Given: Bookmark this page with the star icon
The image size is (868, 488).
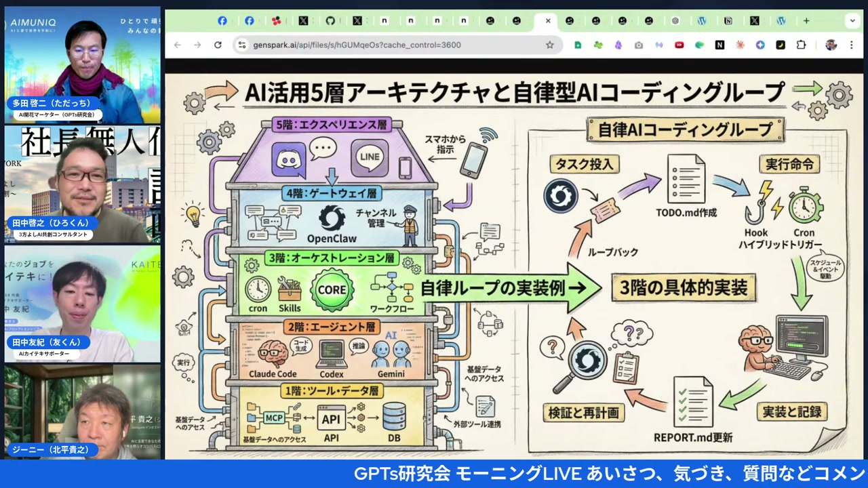Looking at the screenshot, I should pyautogui.click(x=550, y=45).
